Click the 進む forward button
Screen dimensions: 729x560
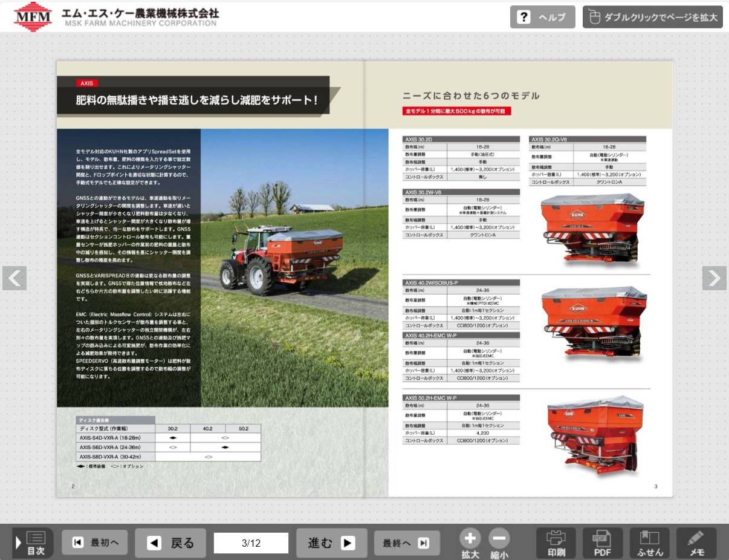332,542
